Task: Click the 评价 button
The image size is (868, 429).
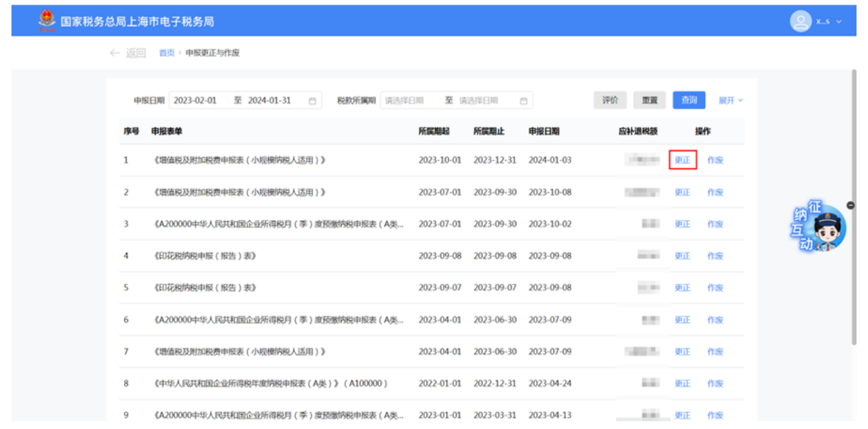Action: click(x=610, y=100)
